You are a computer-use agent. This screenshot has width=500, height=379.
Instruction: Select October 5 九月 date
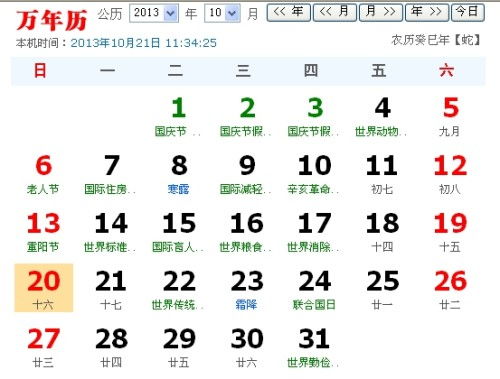(x=450, y=116)
